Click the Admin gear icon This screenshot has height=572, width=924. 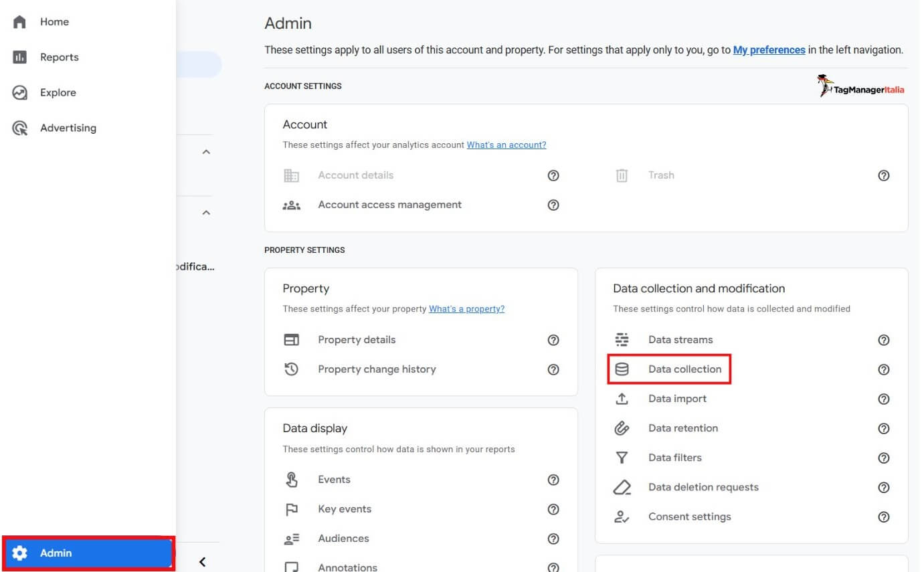point(20,553)
